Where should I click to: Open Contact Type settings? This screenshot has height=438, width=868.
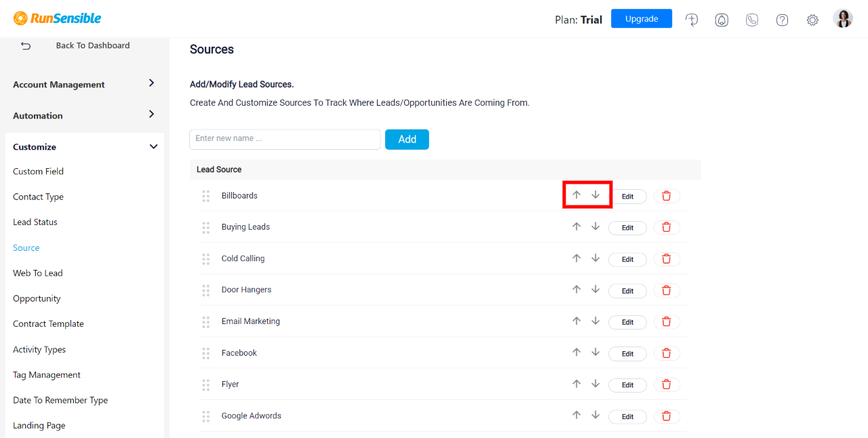coord(38,197)
